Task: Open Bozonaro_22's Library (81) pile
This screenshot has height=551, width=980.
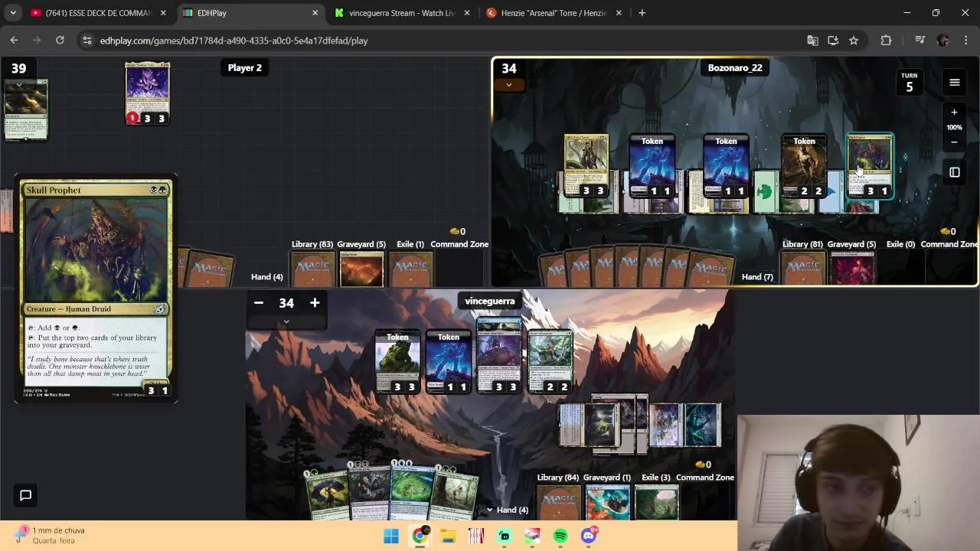Action: (802, 268)
